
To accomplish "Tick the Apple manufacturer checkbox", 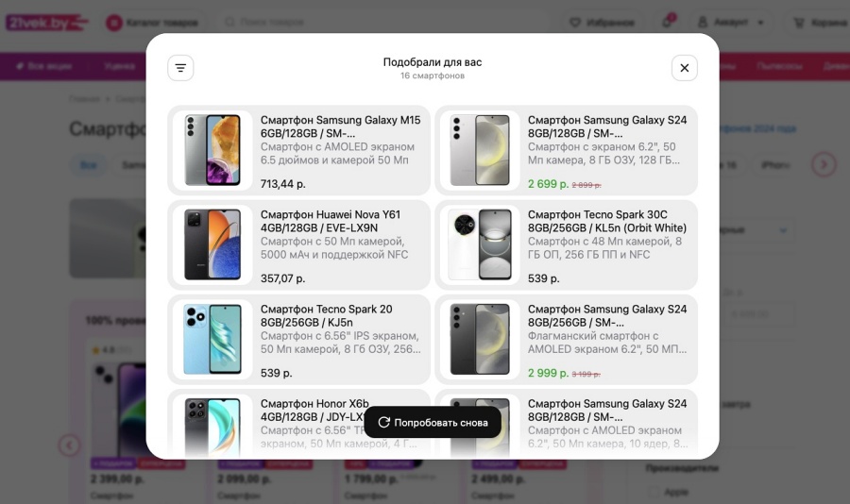I will [654, 492].
